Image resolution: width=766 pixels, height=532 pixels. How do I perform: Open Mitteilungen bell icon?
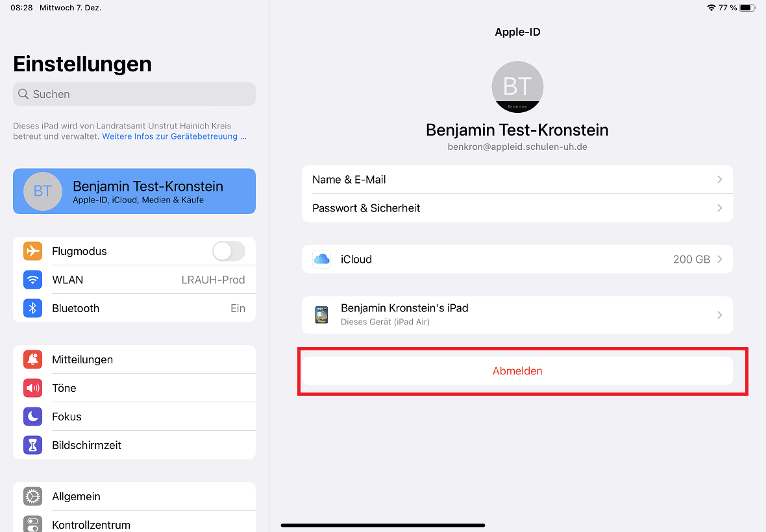[32, 359]
